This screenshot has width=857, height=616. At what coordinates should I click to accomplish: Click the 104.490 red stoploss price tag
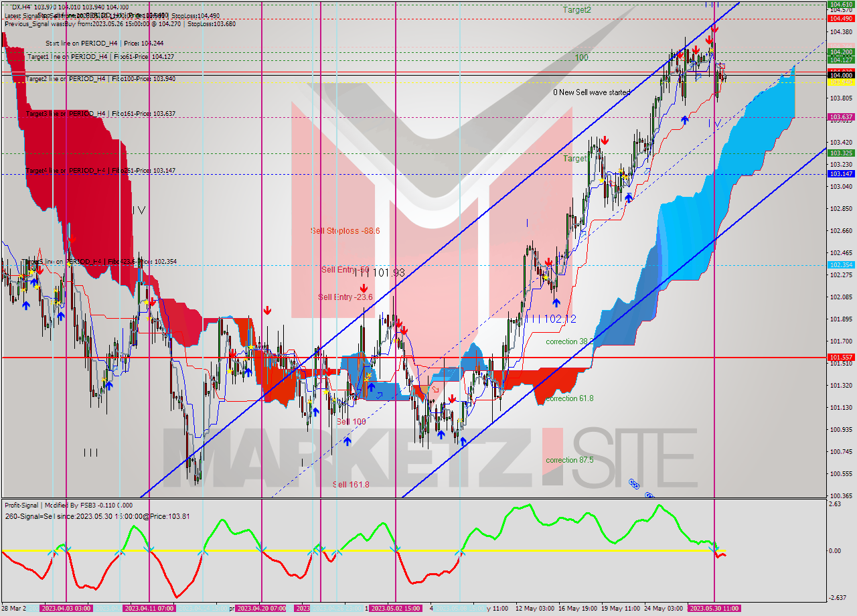(x=841, y=19)
